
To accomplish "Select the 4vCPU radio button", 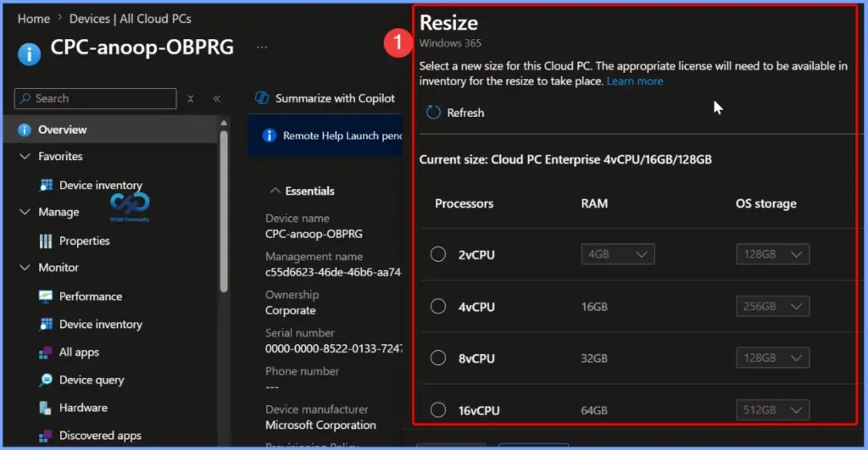I will 438,306.
